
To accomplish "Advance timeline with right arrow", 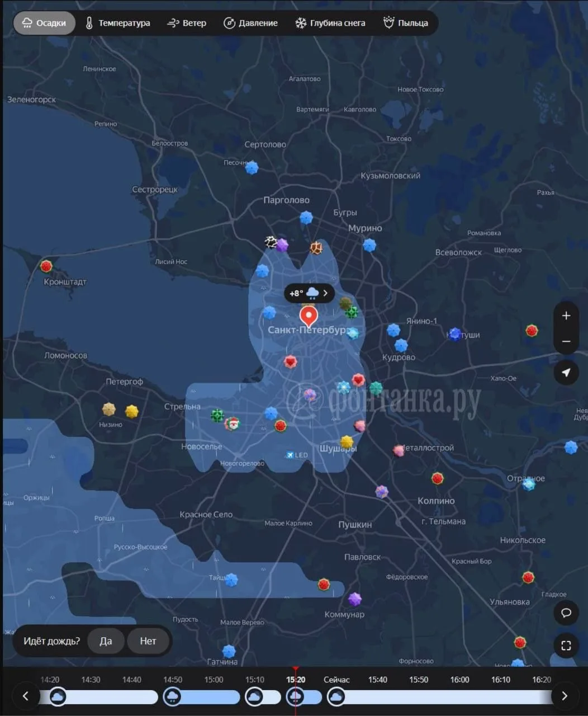I will (564, 696).
